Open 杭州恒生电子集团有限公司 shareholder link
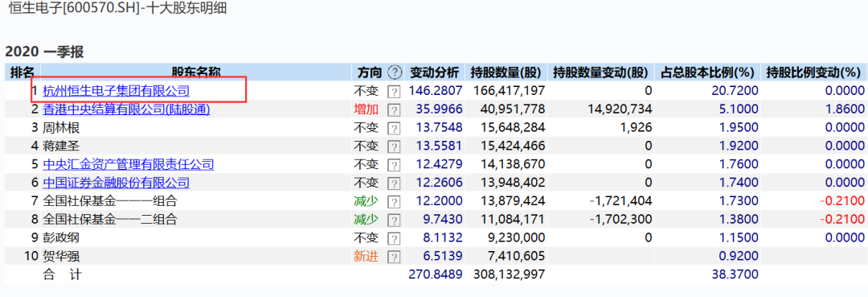This screenshot has width=868, height=297. pyautogui.click(x=117, y=90)
